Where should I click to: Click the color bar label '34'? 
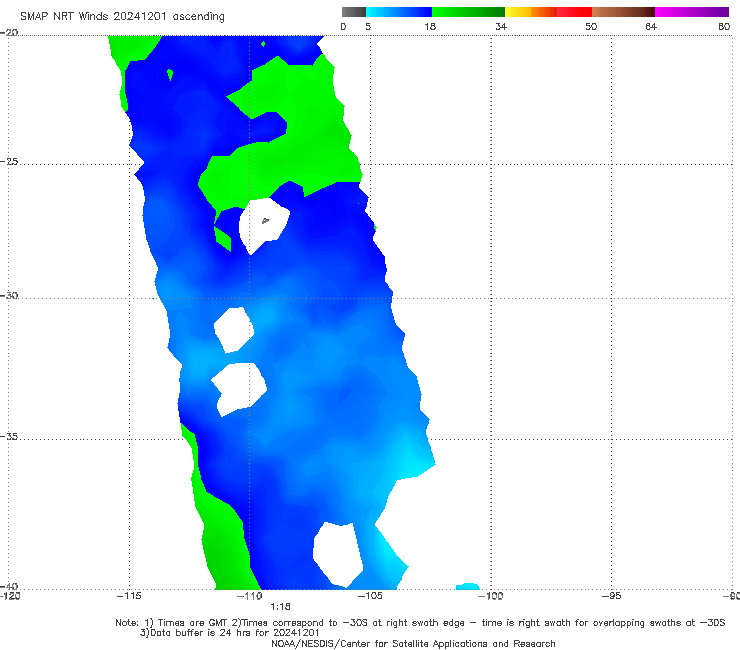click(501, 26)
